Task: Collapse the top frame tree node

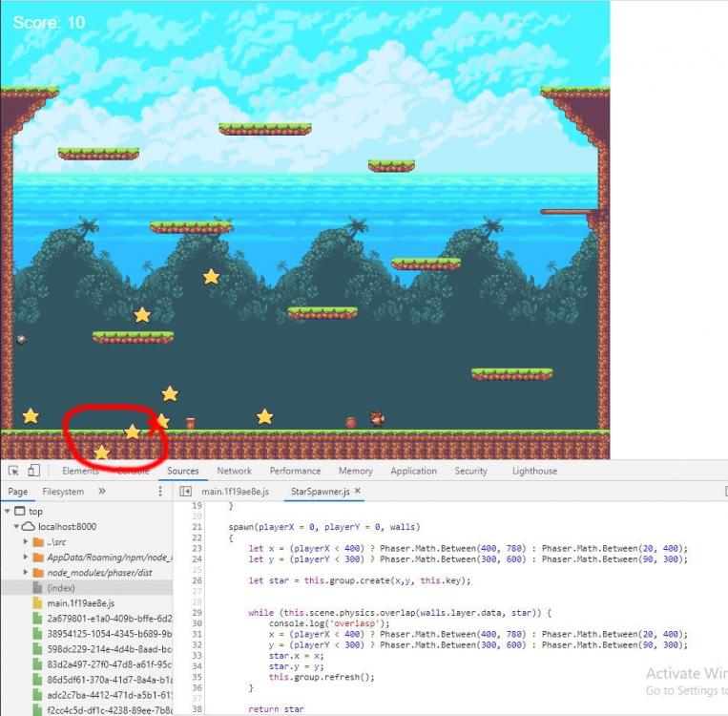Action: (x=8, y=511)
